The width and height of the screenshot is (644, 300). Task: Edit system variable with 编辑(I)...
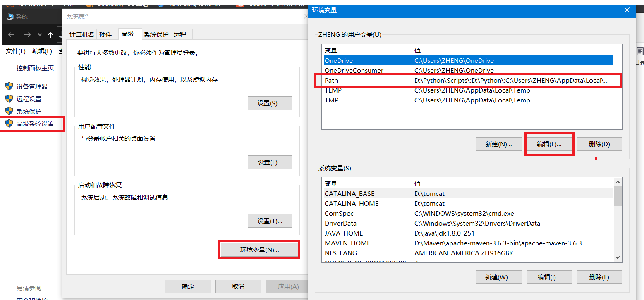point(549,277)
